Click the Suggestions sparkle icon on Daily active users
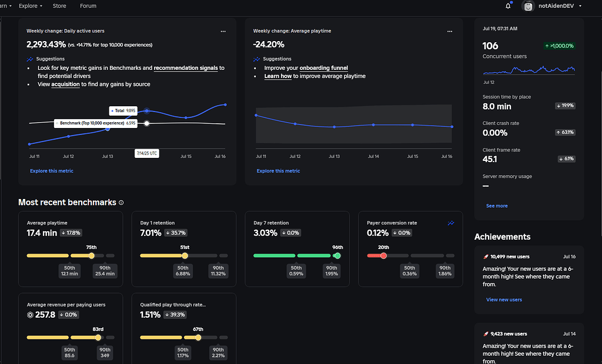This screenshot has height=364, width=602. [29, 59]
